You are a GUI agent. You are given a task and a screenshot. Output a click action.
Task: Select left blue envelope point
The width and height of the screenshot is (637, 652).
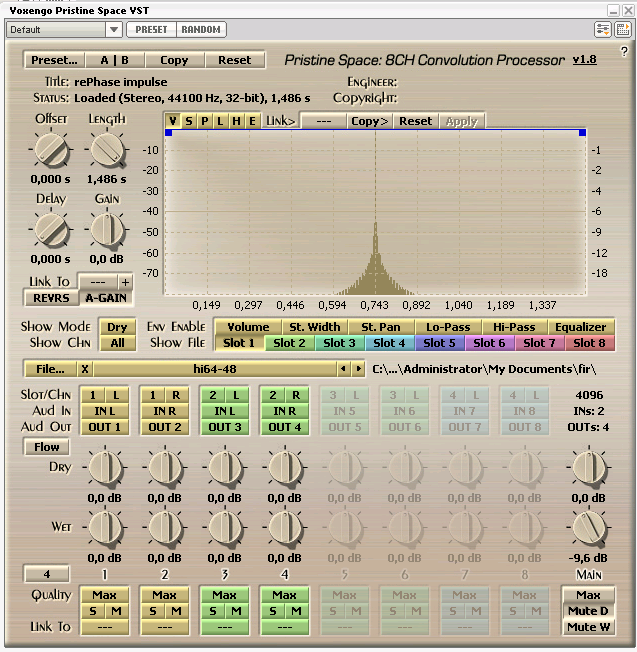coord(168,133)
